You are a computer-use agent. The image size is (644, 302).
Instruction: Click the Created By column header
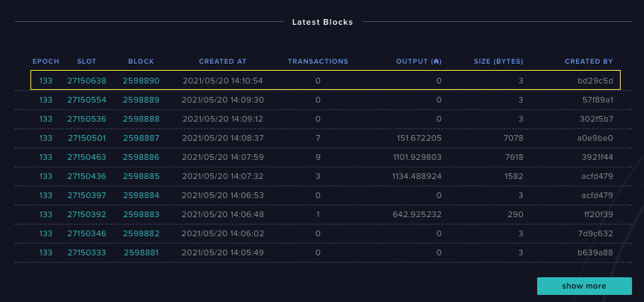(x=589, y=62)
